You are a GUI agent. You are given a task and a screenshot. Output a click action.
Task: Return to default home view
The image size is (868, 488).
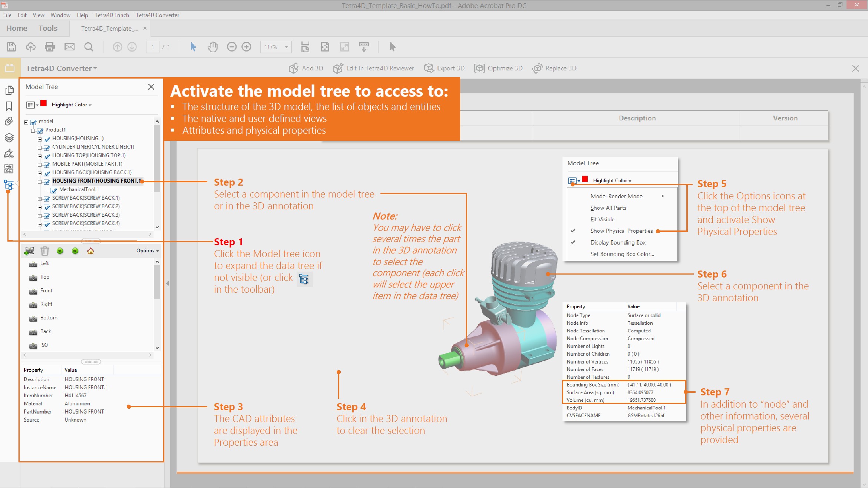tap(90, 251)
